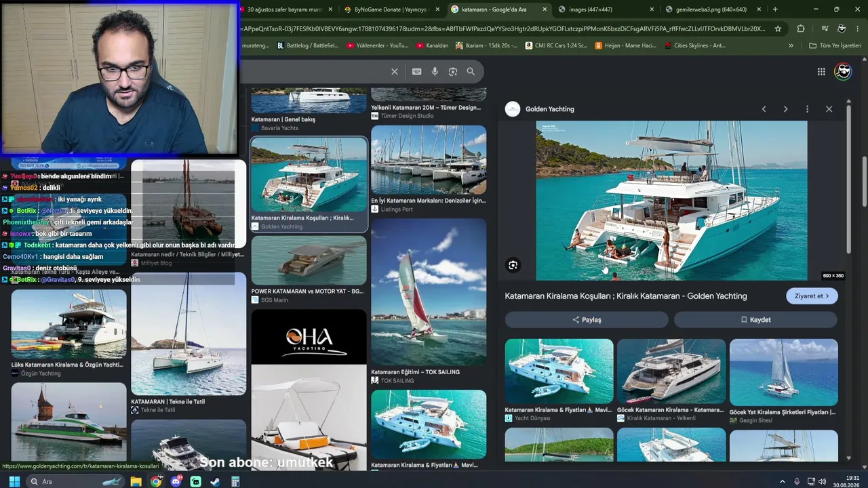Search by image with Google Lens camera
Image resolution: width=868 pixels, height=488 pixels.
pos(453,71)
